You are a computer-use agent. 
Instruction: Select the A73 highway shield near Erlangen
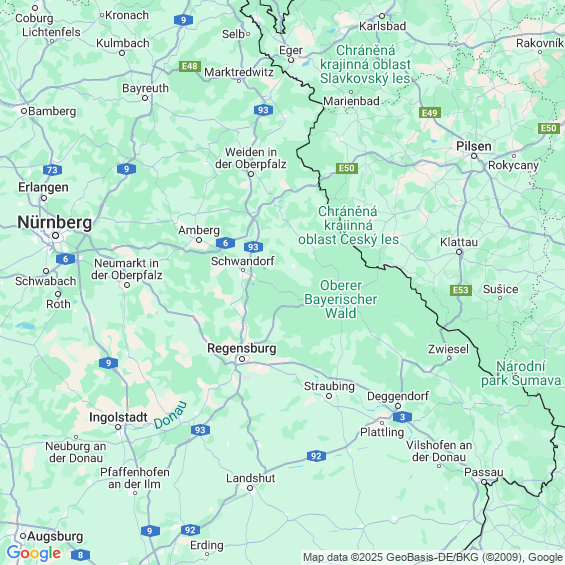53,170
